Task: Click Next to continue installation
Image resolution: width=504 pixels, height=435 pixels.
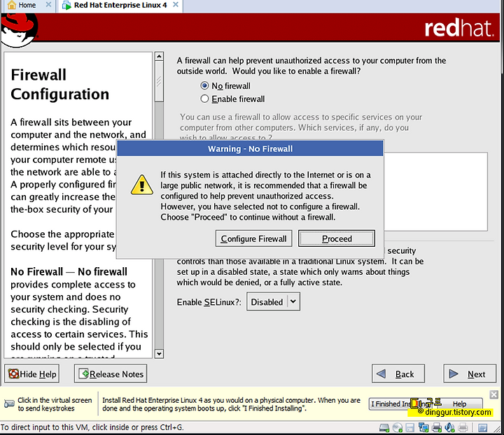Action: [x=470, y=373]
